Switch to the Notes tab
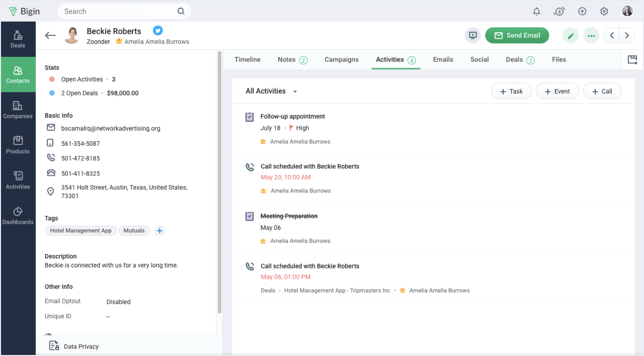644x356 pixels. tap(287, 59)
